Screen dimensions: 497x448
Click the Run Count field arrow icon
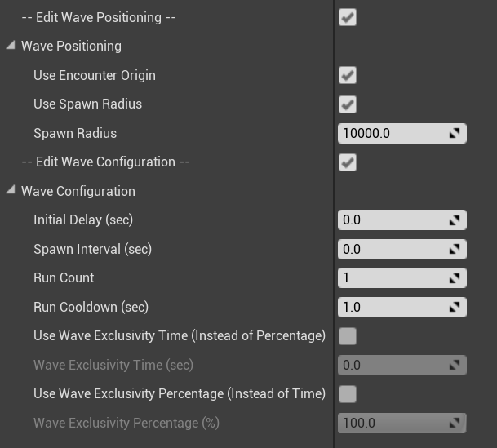click(x=455, y=278)
